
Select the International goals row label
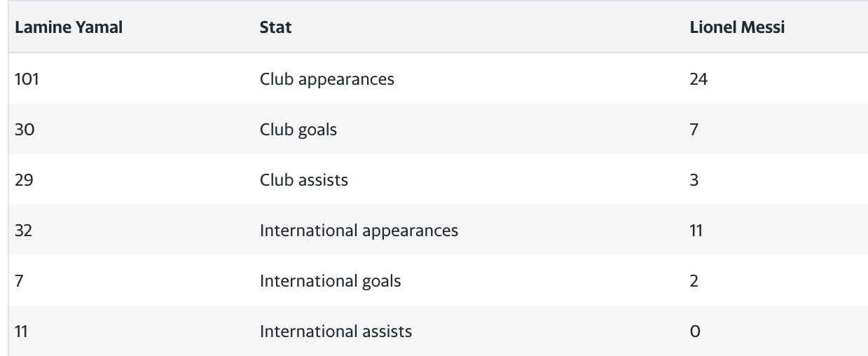330,281
